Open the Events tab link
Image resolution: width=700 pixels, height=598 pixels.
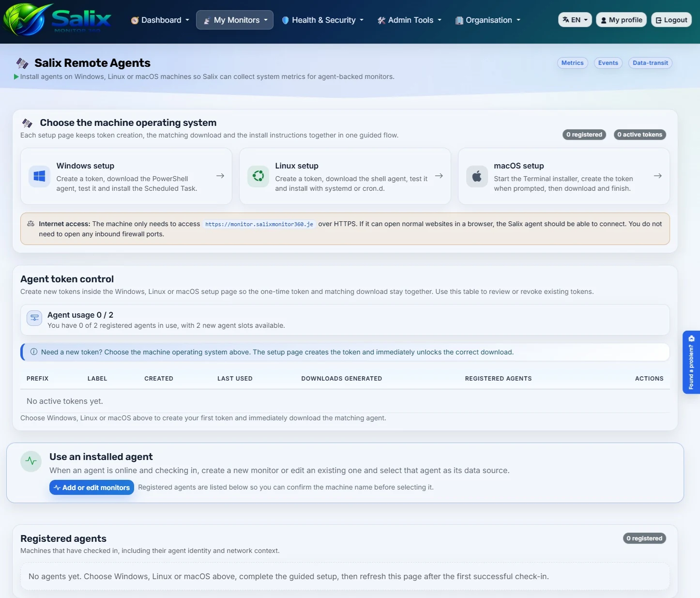608,63
